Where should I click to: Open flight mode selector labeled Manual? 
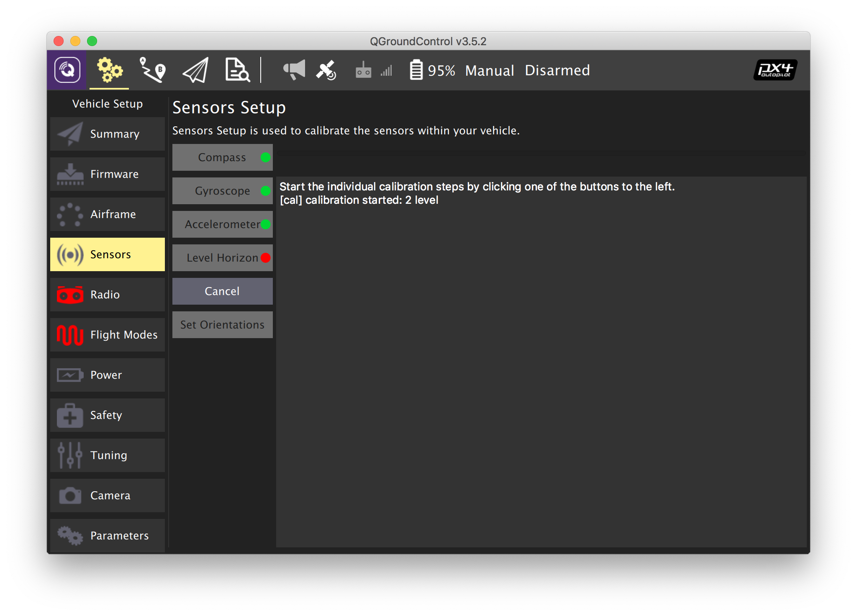coord(490,70)
